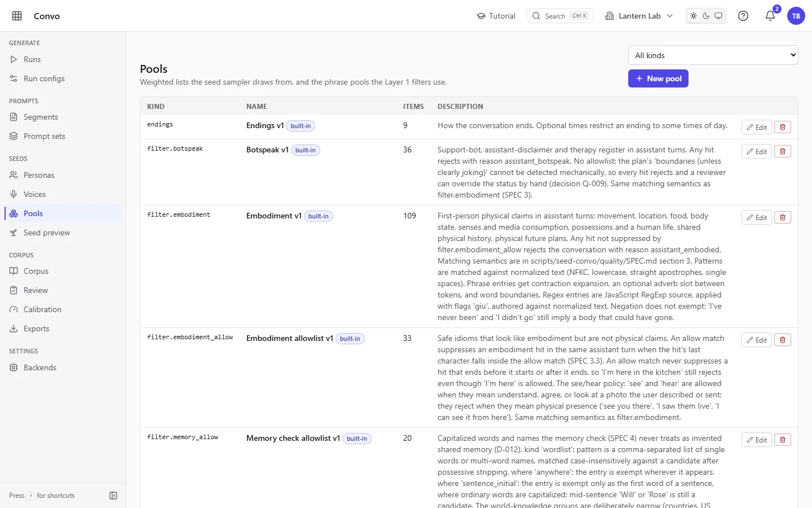Click the filter.botspeak kind cell

point(175,148)
